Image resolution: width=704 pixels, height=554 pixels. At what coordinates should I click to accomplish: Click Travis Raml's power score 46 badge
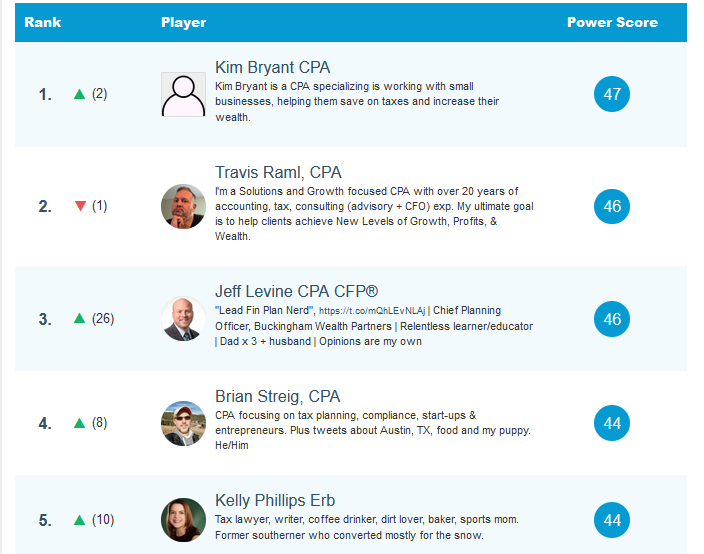click(x=612, y=206)
